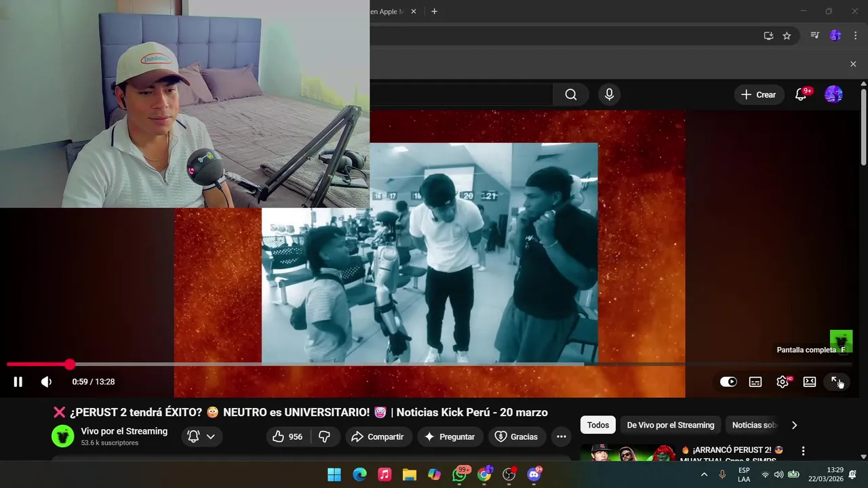Click the fullscreen (Pantalla completa) button
The image size is (868, 488).
pyautogui.click(x=836, y=382)
